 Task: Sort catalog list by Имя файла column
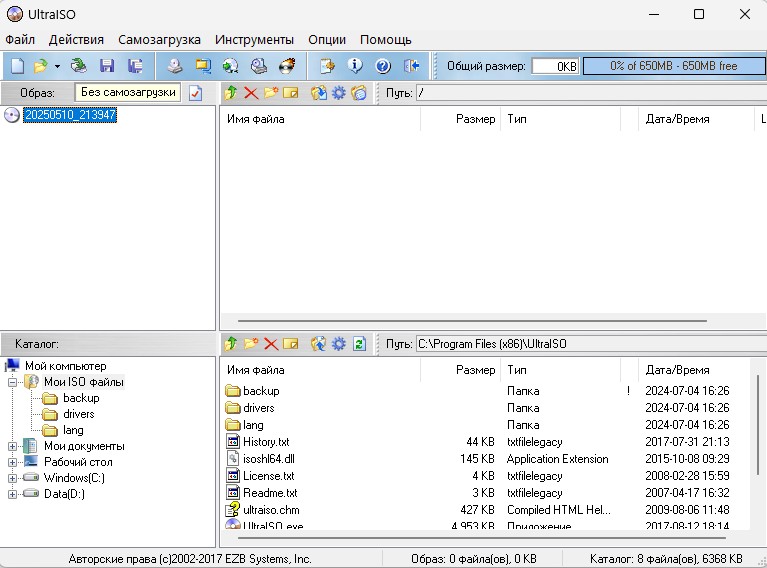point(320,370)
